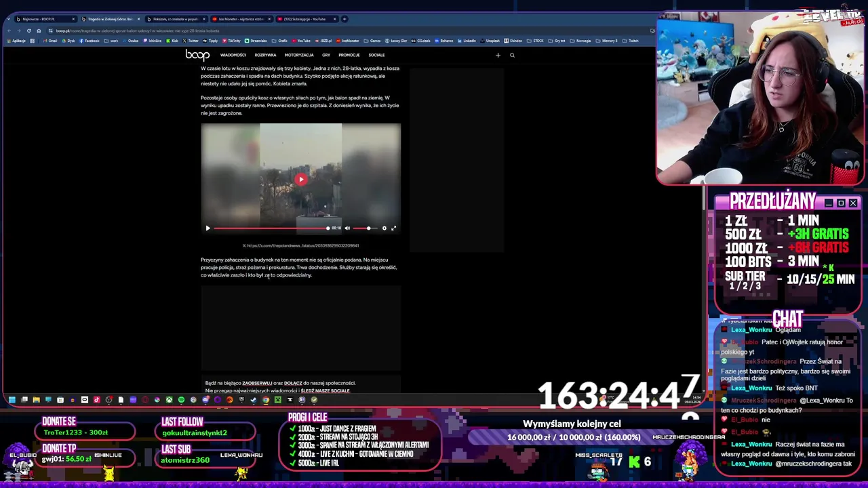
Task: Click the play control in video bar
Action: click(x=208, y=228)
